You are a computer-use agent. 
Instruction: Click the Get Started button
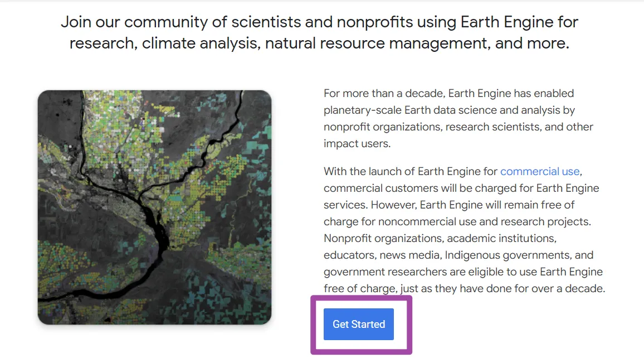click(x=358, y=324)
